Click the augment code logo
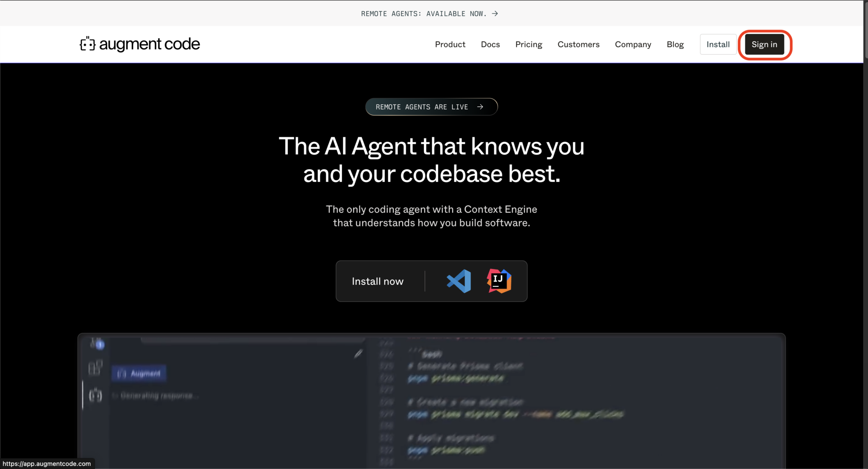 (139, 44)
